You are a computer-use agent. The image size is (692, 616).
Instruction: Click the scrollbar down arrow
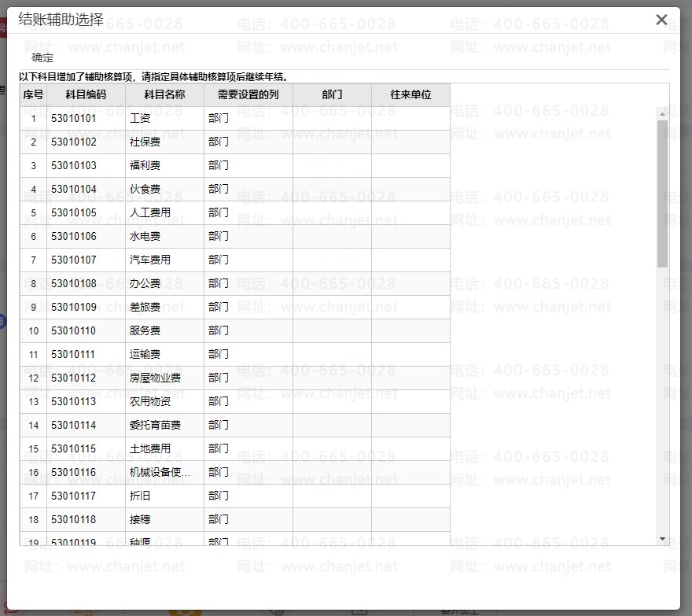click(x=662, y=539)
